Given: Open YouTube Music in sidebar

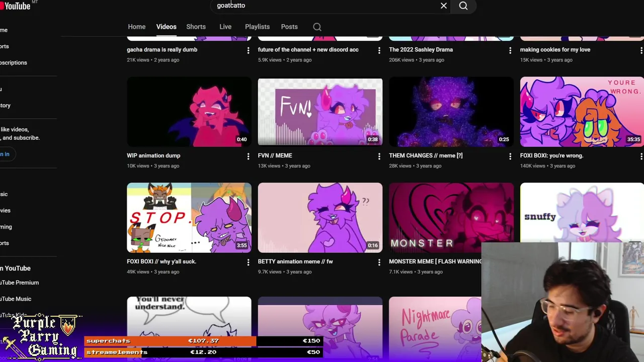Looking at the screenshot, I should click(x=16, y=299).
